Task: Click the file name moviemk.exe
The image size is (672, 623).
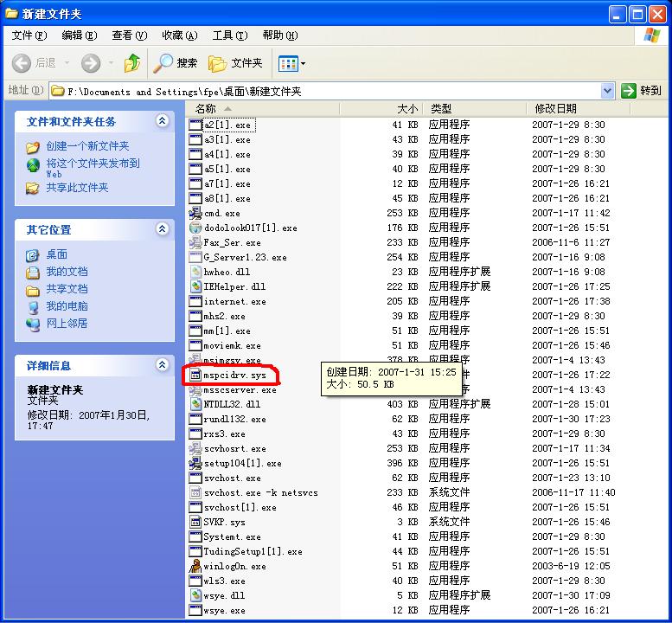Action: point(233,345)
